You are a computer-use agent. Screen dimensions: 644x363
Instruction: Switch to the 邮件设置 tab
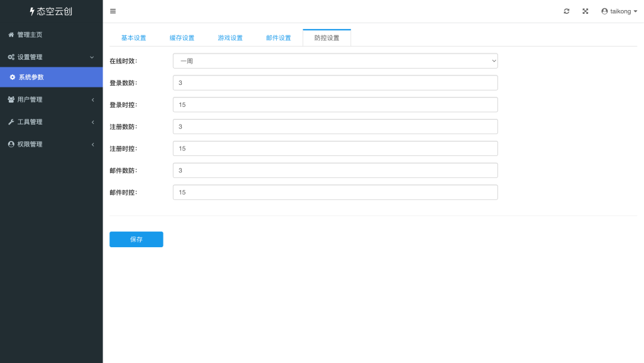pyautogui.click(x=279, y=38)
